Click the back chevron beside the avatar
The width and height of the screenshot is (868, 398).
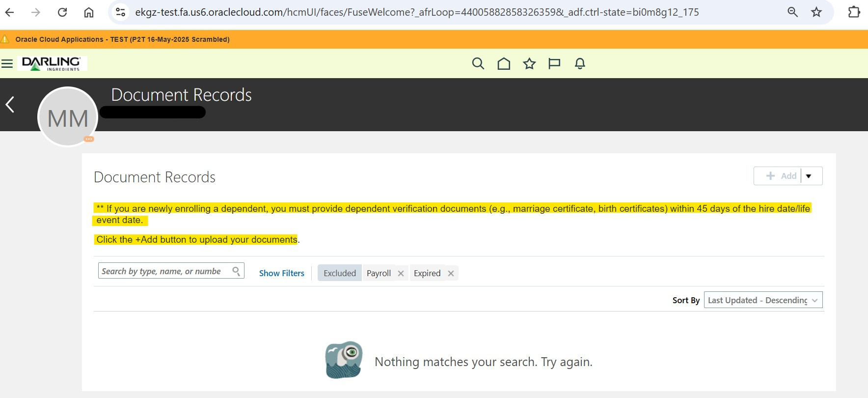click(x=10, y=104)
